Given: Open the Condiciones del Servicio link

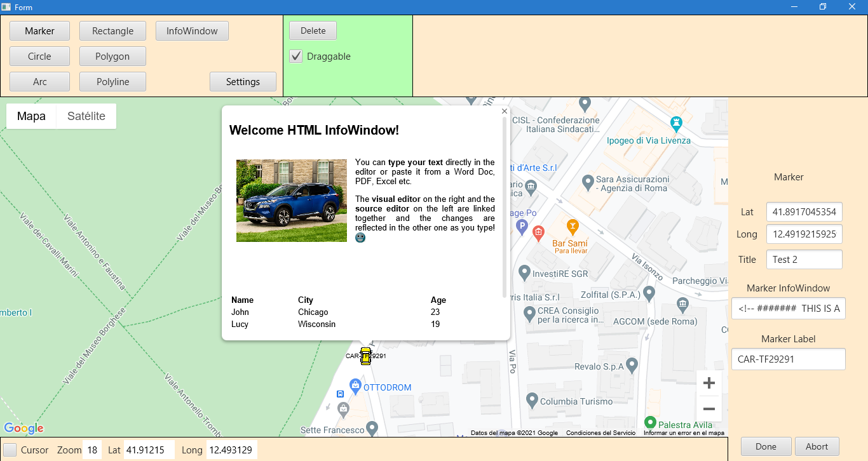Looking at the screenshot, I should click(x=600, y=433).
